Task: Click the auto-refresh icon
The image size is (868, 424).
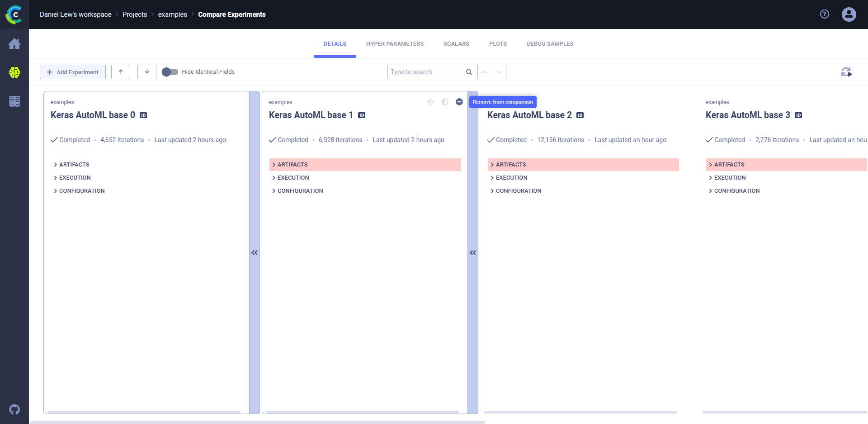Action: tap(846, 72)
